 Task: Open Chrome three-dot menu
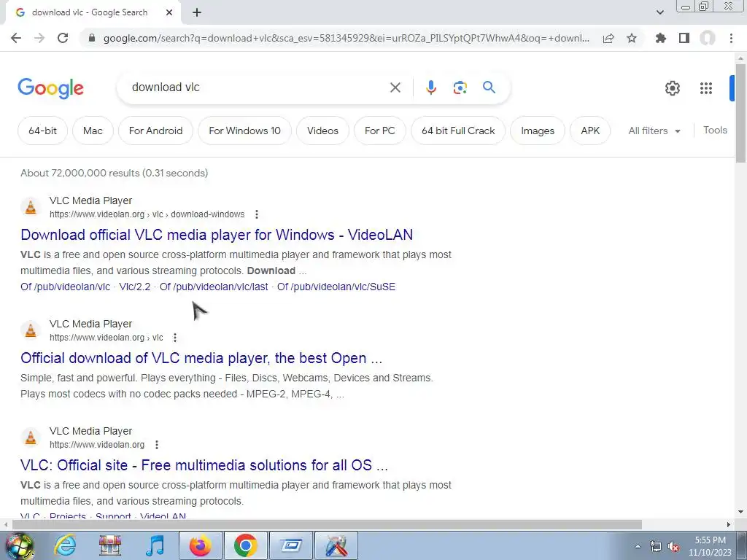click(x=731, y=38)
